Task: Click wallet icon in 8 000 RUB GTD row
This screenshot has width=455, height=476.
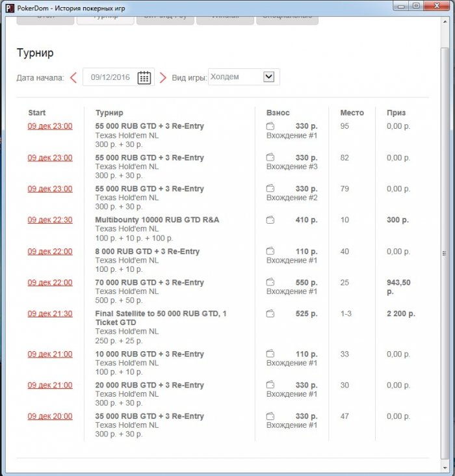Action: pos(270,251)
